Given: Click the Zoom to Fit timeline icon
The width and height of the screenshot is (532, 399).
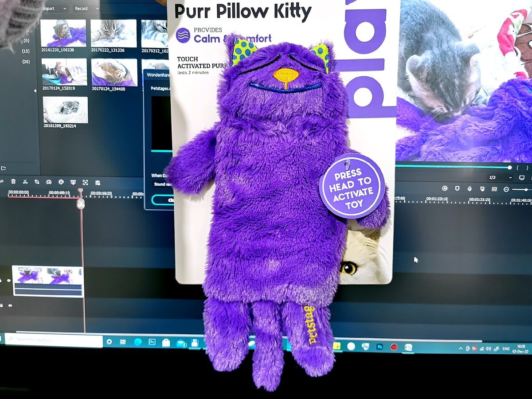Looking at the screenshot, I should click(x=494, y=189).
